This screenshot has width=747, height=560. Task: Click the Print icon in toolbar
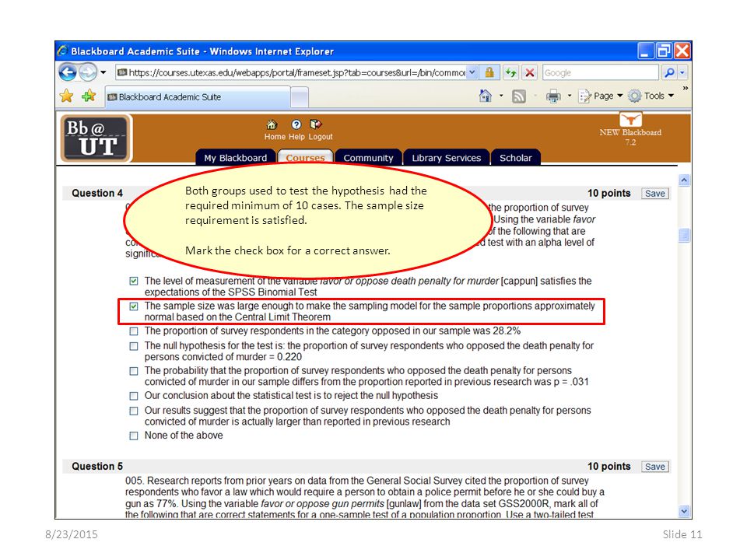[553, 96]
